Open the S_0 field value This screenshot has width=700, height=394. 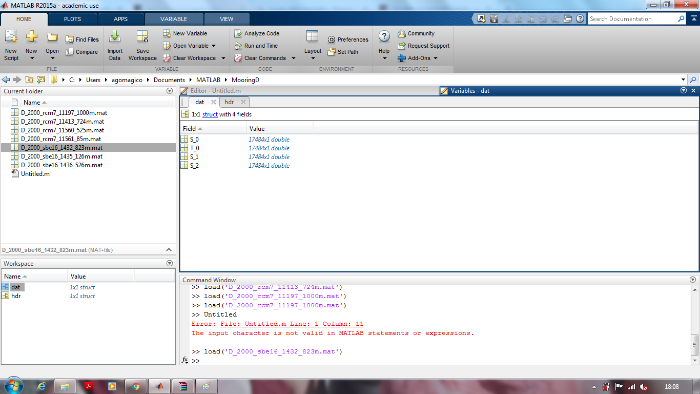(x=269, y=139)
